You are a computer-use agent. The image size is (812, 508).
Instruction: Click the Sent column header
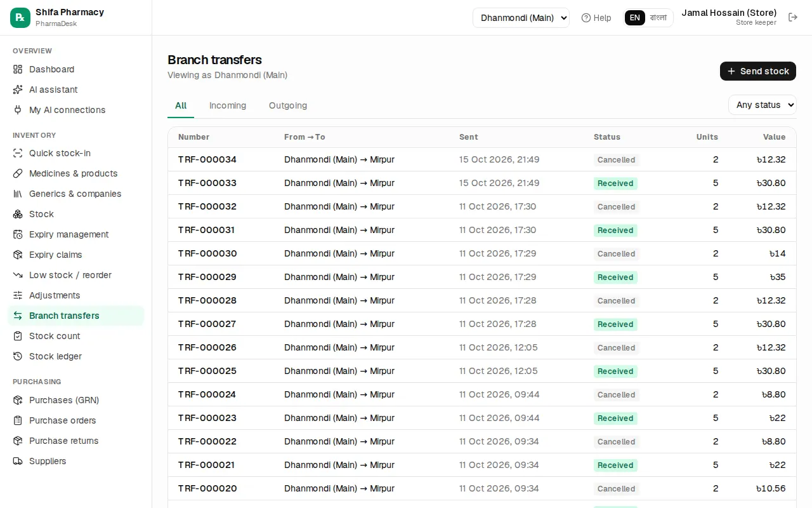pos(469,137)
